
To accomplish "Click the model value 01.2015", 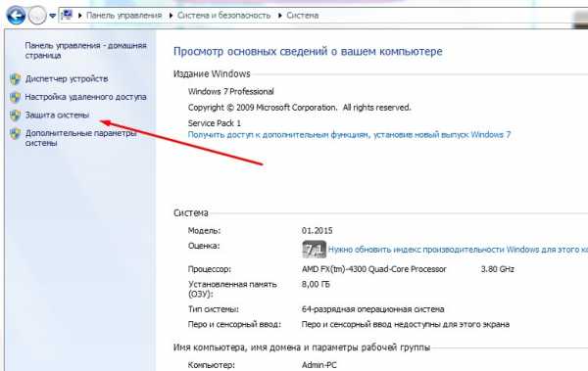I will (317, 230).
